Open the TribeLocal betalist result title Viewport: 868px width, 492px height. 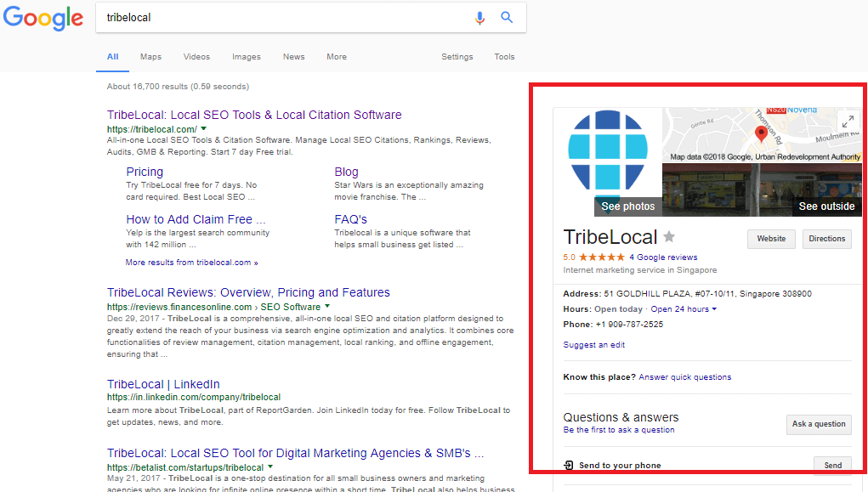[x=295, y=453]
